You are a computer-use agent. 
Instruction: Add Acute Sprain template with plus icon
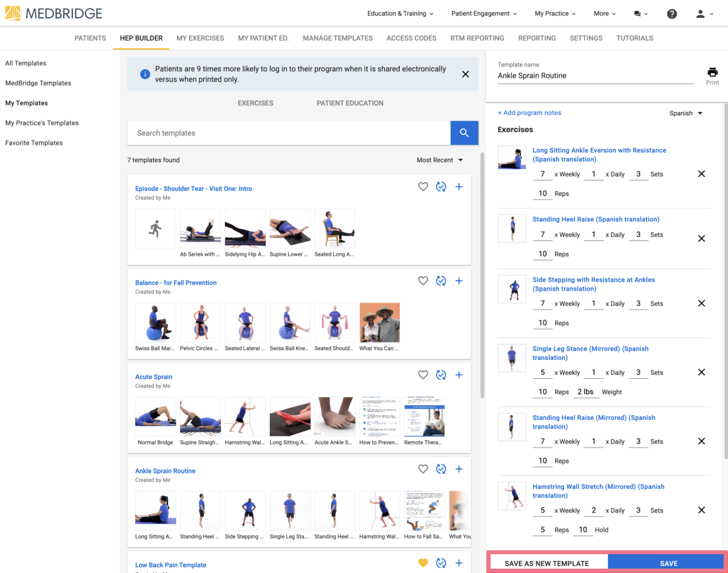(x=459, y=375)
